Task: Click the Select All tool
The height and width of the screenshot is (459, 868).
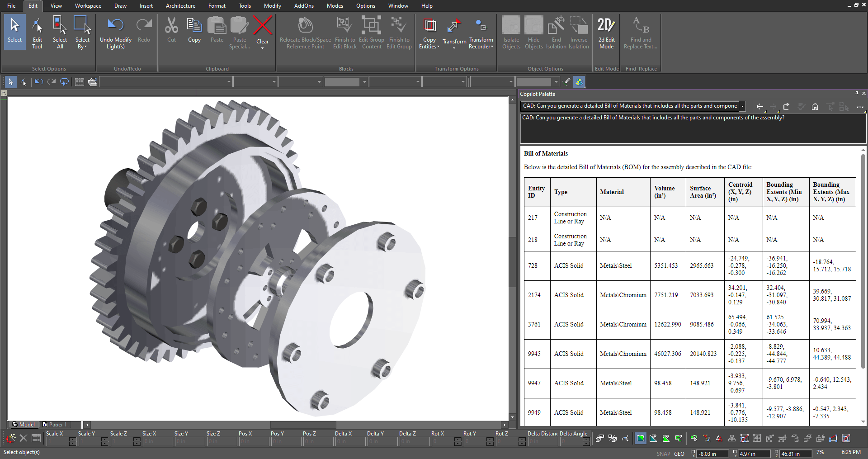Action: coord(60,32)
